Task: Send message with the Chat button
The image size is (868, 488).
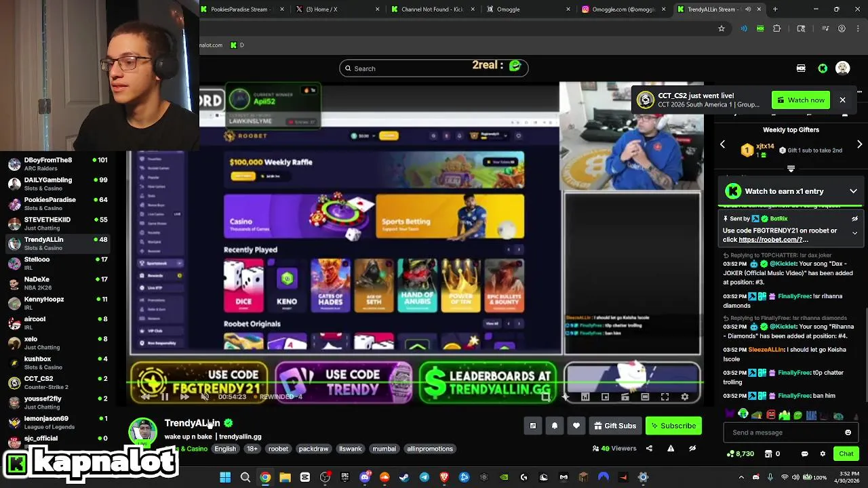Action: point(846,453)
